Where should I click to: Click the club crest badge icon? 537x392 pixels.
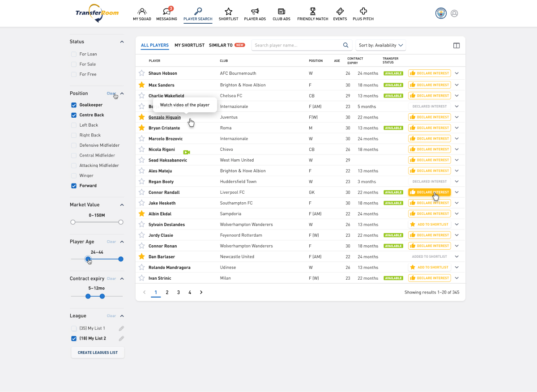click(441, 13)
